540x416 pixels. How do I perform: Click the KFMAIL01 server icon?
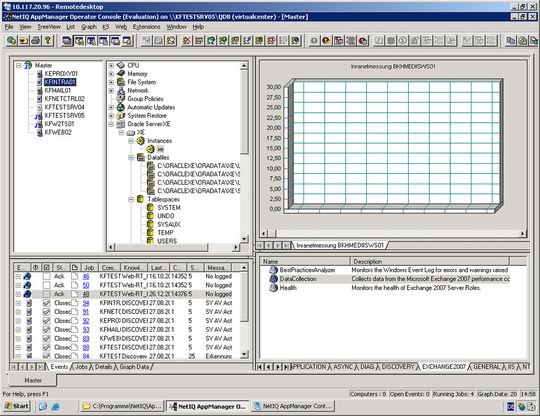pos(40,91)
